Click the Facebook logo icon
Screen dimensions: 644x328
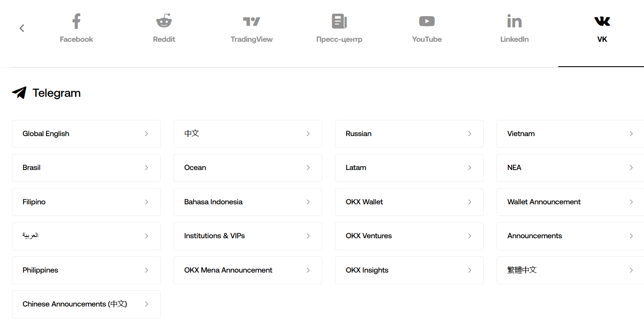point(76,21)
